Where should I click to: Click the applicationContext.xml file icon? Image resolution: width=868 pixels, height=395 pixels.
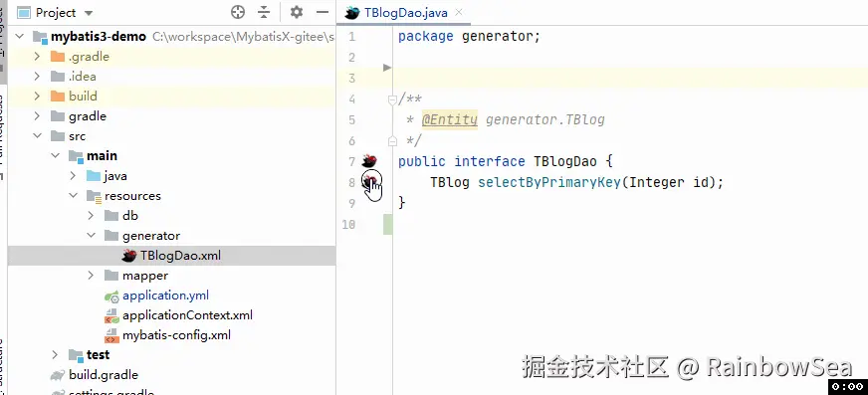tap(111, 315)
